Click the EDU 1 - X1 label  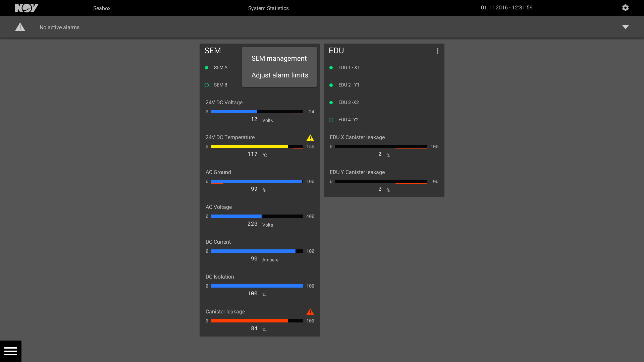click(349, 68)
